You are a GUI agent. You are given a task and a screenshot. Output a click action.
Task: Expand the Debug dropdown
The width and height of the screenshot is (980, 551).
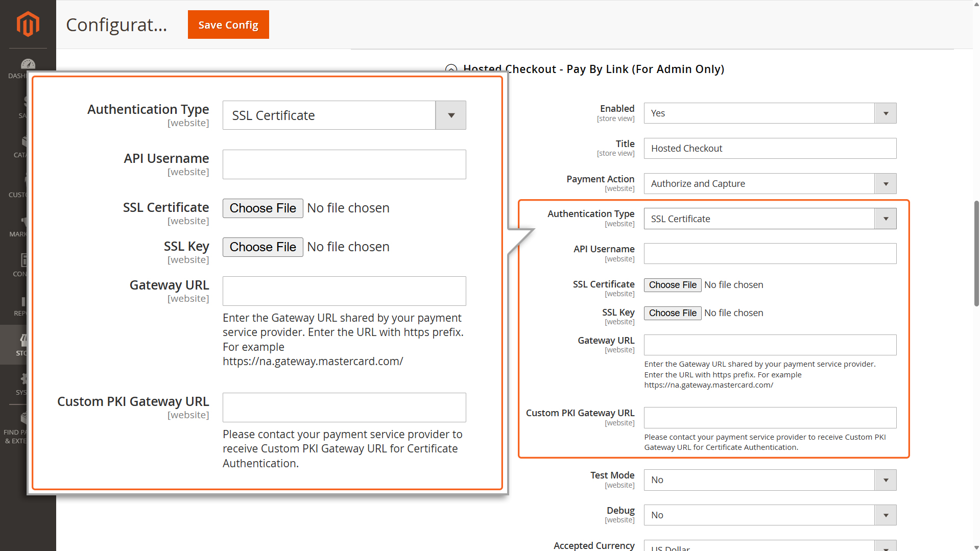770,515
